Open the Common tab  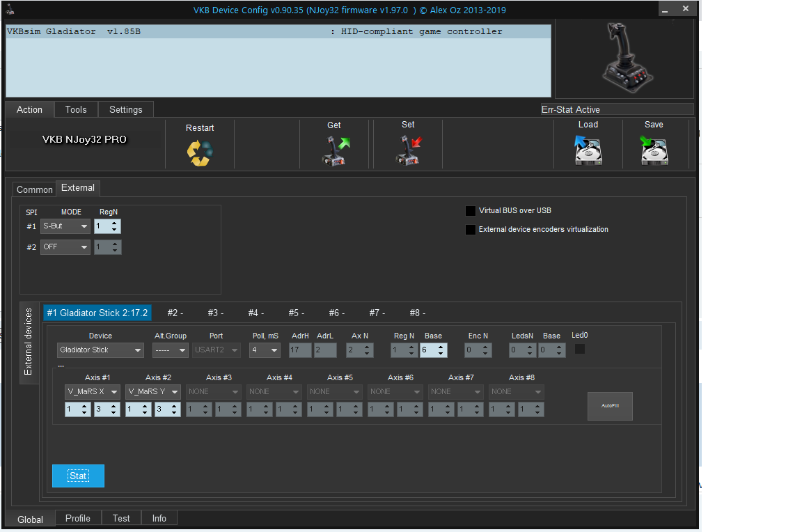(x=34, y=189)
